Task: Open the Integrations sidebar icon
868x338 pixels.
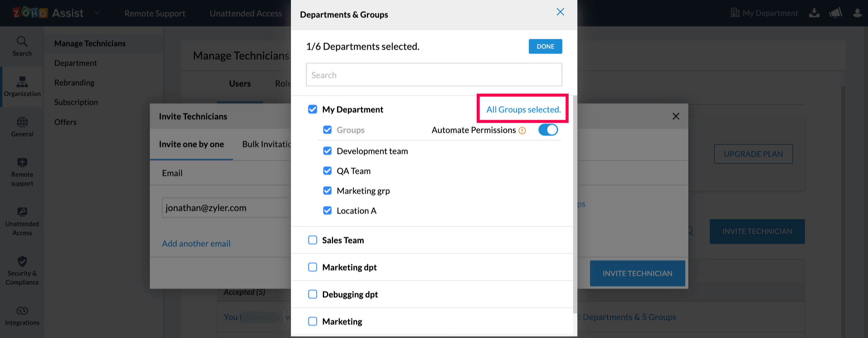Action: [22, 311]
